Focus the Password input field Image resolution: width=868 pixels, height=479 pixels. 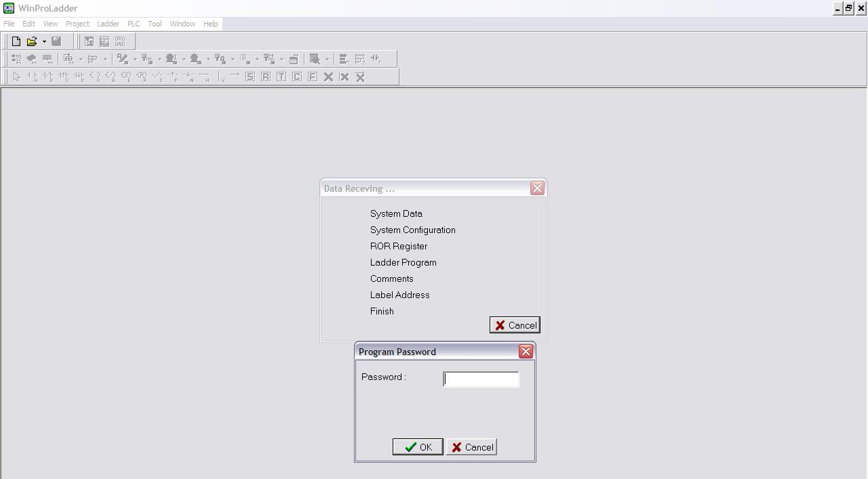[481, 379]
